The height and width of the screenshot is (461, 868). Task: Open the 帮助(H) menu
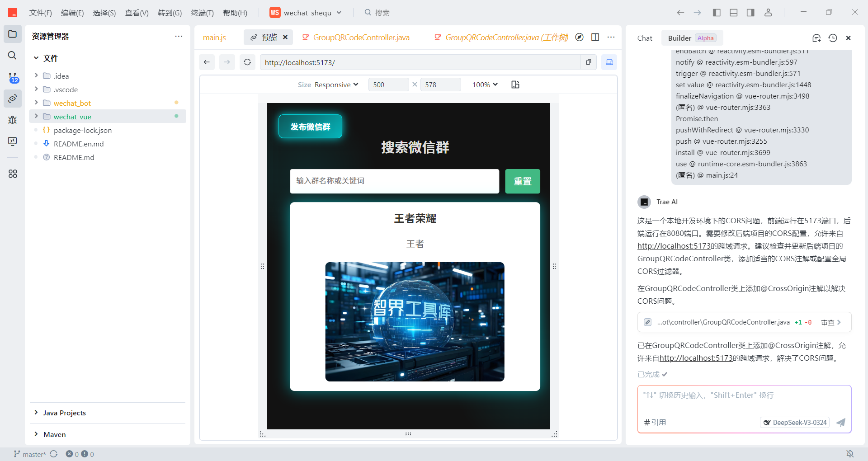coord(235,13)
